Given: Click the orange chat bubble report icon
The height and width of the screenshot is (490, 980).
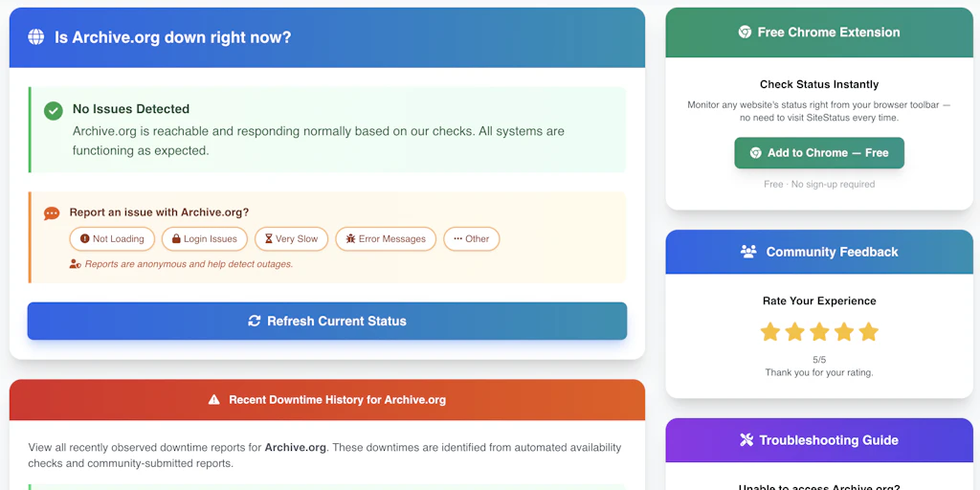Looking at the screenshot, I should (52, 213).
